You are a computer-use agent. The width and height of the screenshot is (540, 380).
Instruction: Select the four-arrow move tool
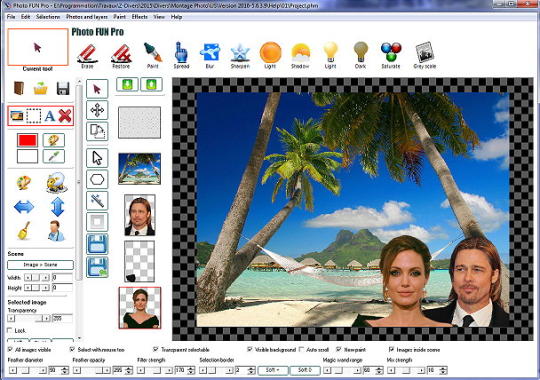click(97, 111)
